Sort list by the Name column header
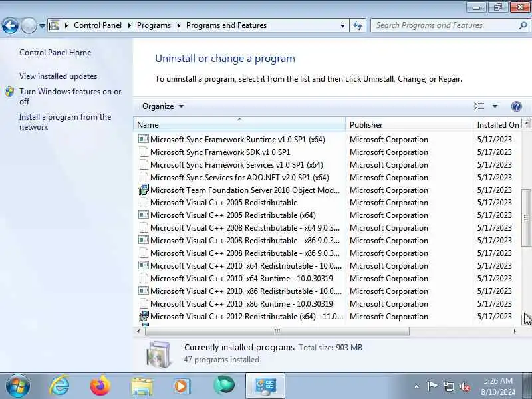Viewport: 532px width, 399px height. 239,125
